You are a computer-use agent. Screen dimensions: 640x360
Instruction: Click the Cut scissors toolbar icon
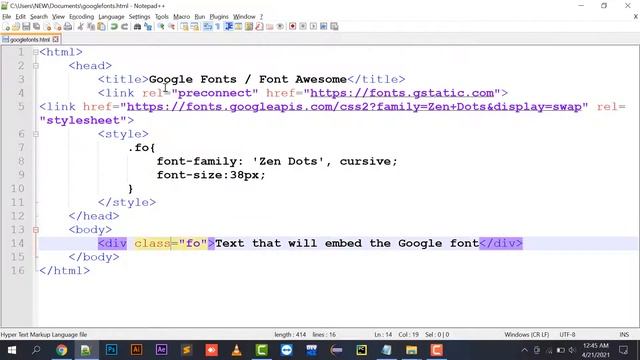[x=80, y=27]
